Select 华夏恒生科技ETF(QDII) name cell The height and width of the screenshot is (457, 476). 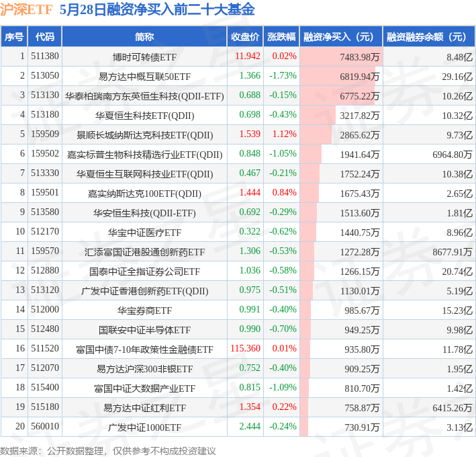point(144,116)
